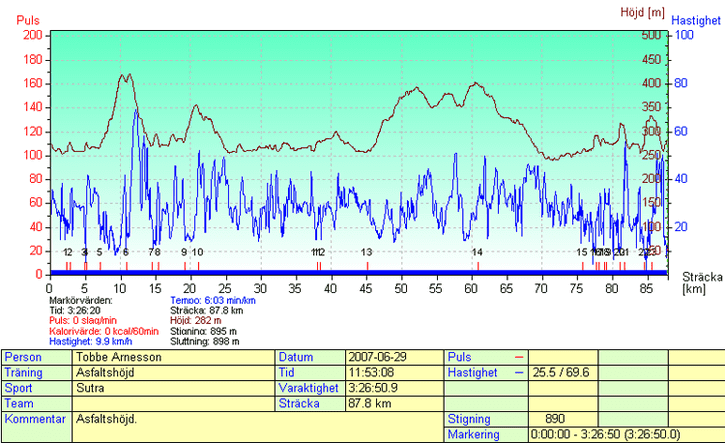725x443 pixels.
Task: Click the Höjd [m] axis title
Action: (x=641, y=13)
